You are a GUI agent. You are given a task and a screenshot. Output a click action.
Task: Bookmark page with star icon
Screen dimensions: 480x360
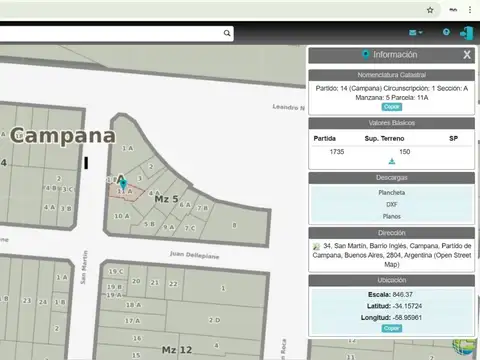430,10
